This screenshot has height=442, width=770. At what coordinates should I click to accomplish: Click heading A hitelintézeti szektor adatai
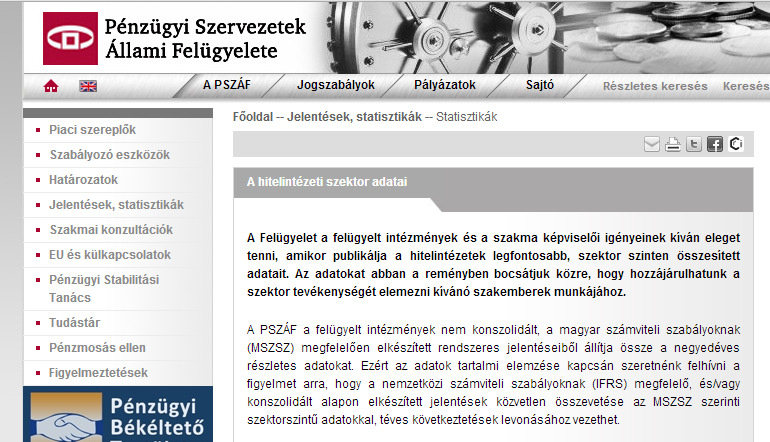(327, 182)
